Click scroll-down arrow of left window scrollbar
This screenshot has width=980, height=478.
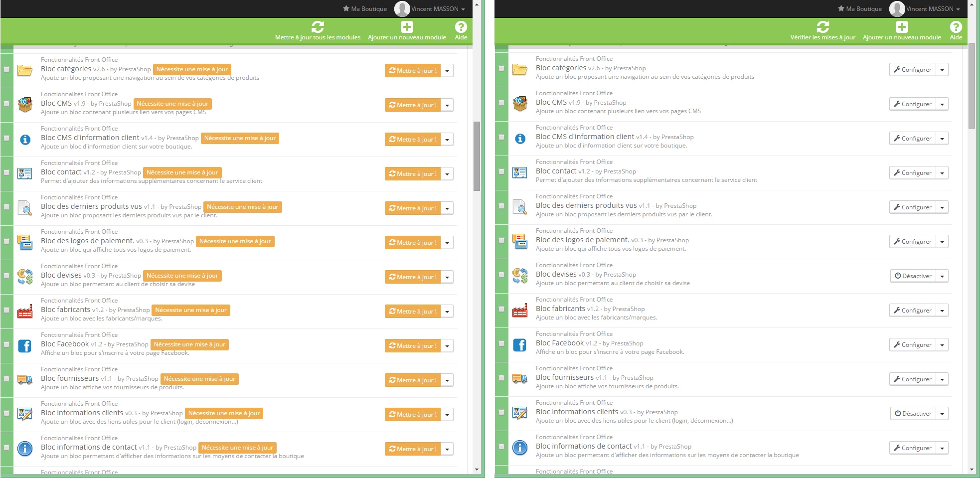coord(477,470)
